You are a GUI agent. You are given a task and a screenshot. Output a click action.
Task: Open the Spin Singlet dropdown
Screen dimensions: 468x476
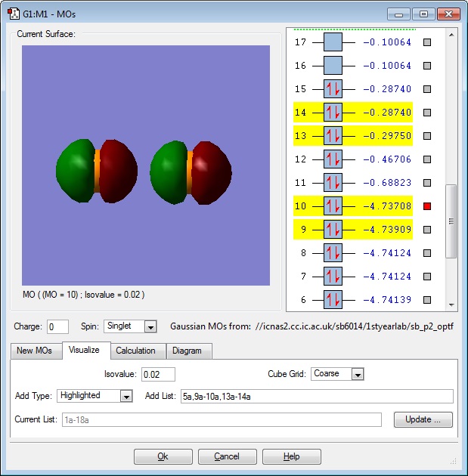tap(150, 327)
